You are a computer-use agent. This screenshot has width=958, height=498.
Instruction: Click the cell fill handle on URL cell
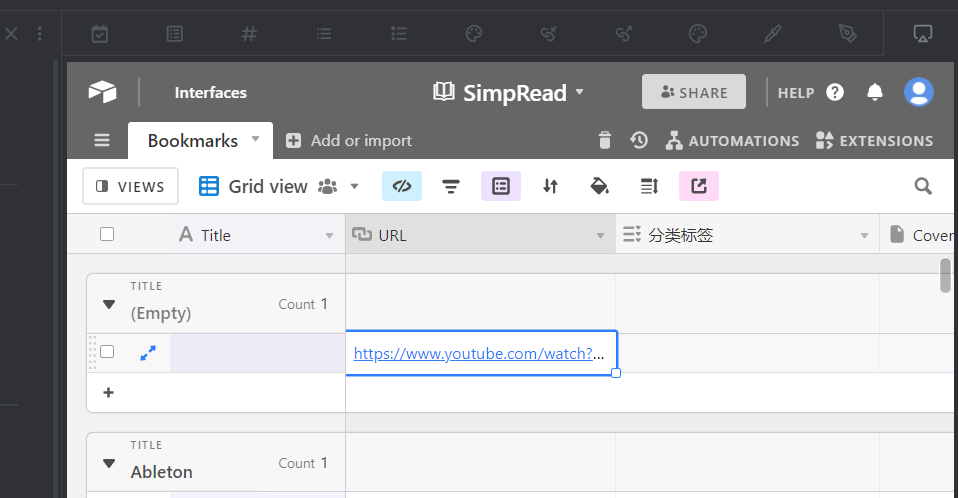point(616,373)
